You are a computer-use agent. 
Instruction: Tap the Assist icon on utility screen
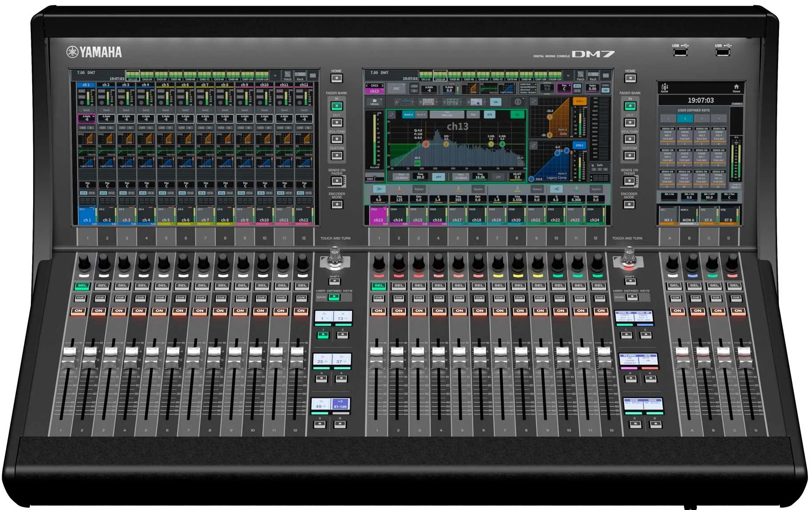coord(665,88)
